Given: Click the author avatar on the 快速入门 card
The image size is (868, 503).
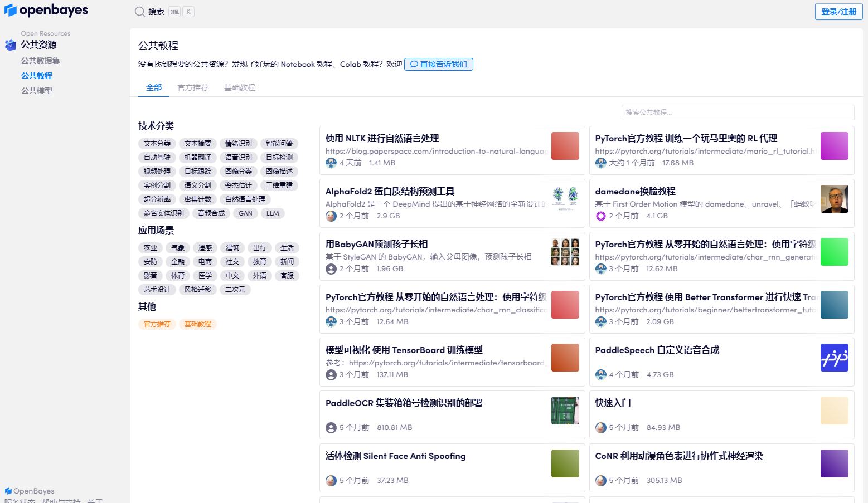Looking at the screenshot, I should coord(601,428).
